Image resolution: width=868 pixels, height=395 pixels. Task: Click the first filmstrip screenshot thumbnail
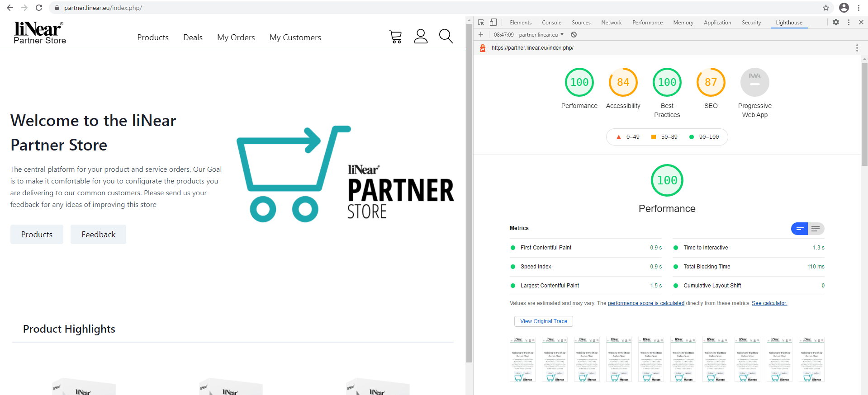pyautogui.click(x=522, y=359)
